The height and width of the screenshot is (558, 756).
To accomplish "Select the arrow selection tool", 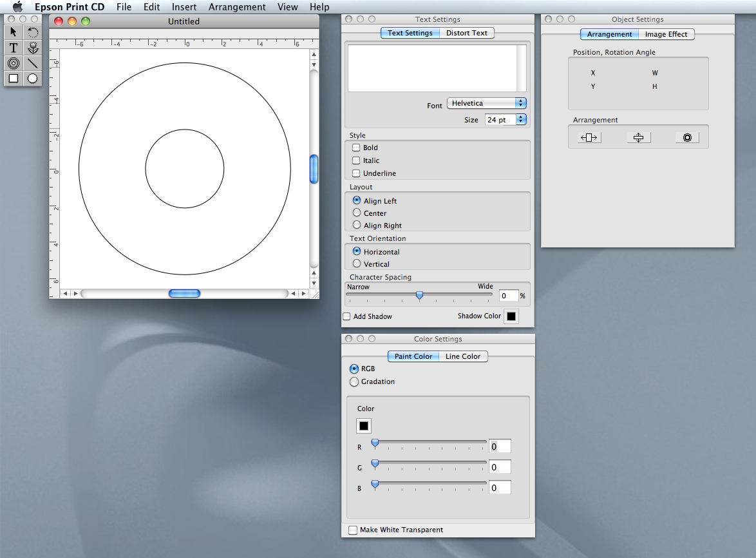I will [x=14, y=32].
